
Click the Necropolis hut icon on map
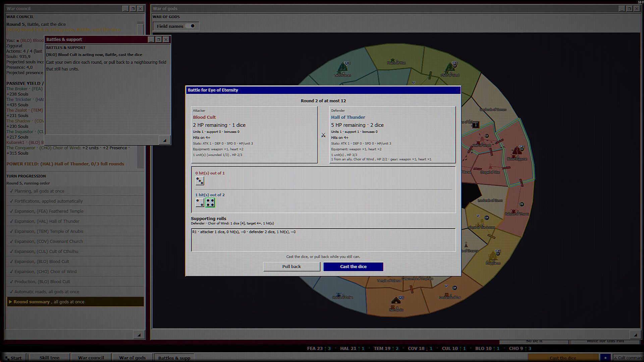click(396, 301)
